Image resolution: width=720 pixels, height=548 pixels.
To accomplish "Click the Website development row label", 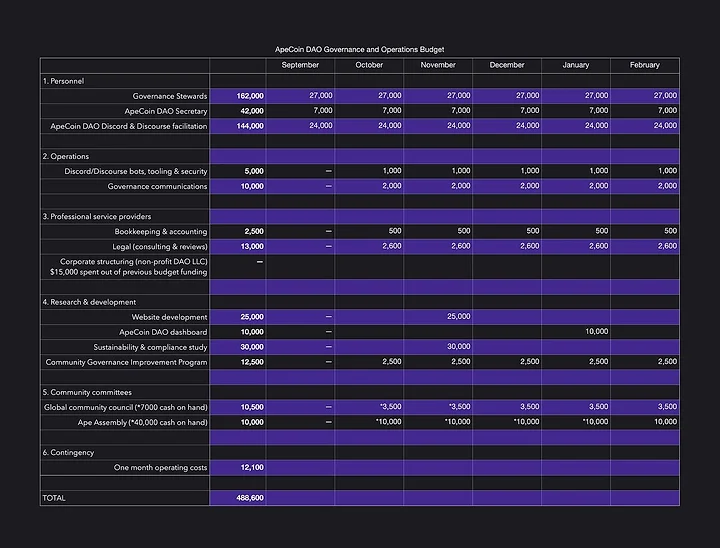I will tap(169, 317).
